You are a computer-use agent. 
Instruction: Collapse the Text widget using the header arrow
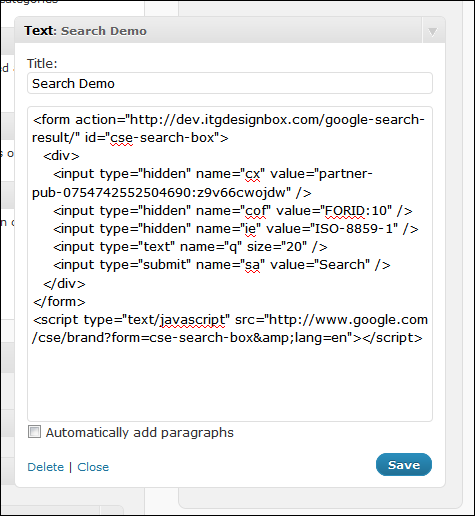[x=433, y=32]
